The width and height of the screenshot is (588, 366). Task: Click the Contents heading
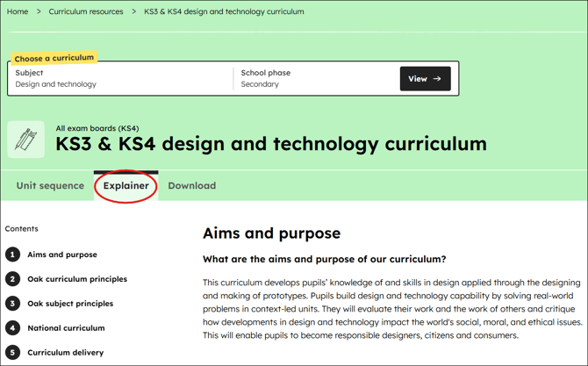(22, 229)
